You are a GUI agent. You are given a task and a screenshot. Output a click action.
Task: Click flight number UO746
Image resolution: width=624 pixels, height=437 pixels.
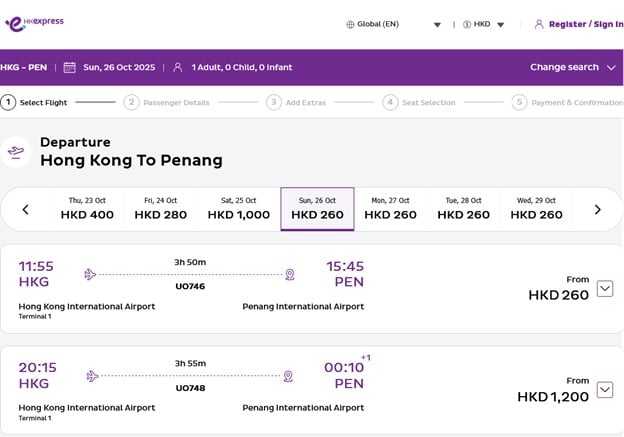(190, 286)
